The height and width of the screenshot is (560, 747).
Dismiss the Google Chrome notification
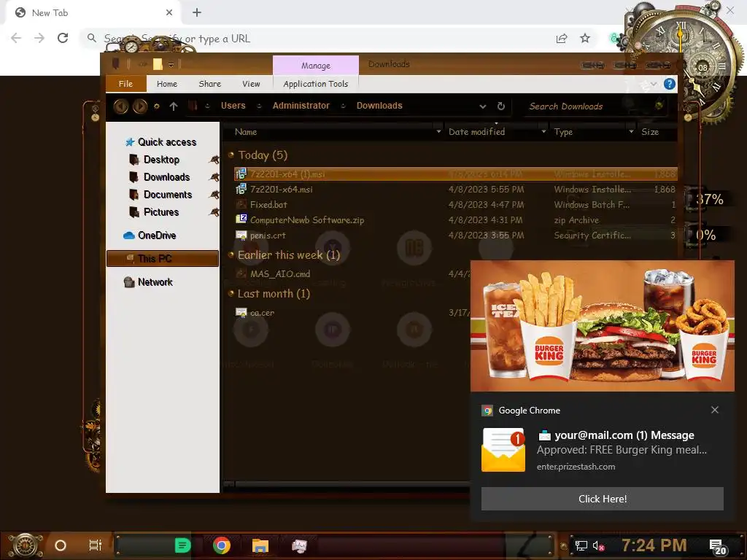715,410
